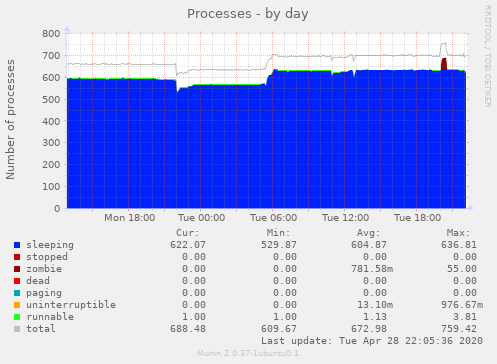The height and width of the screenshot is (364, 497).
Task: Click total average value 672.98
Action: pyautogui.click(x=369, y=329)
